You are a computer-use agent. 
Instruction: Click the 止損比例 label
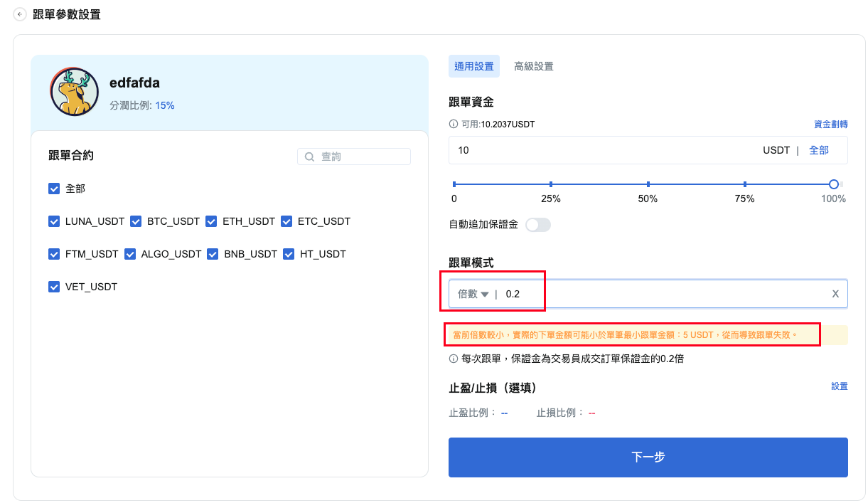(x=560, y=413)
